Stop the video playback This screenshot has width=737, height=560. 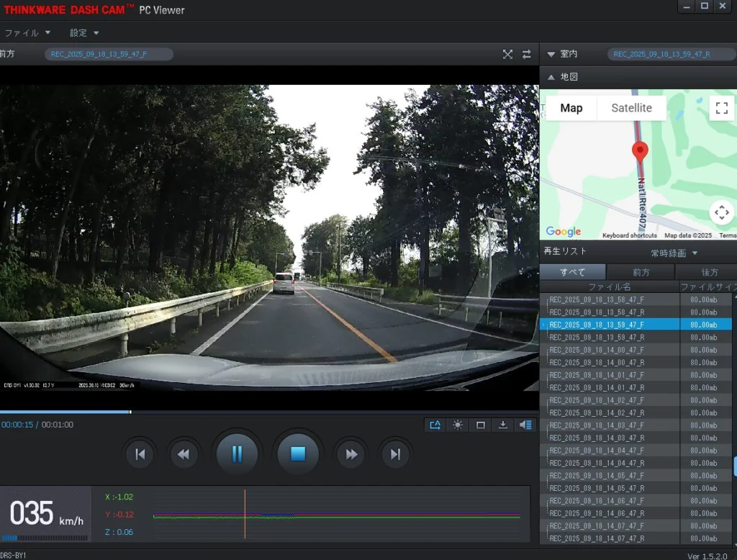[298, 453]
